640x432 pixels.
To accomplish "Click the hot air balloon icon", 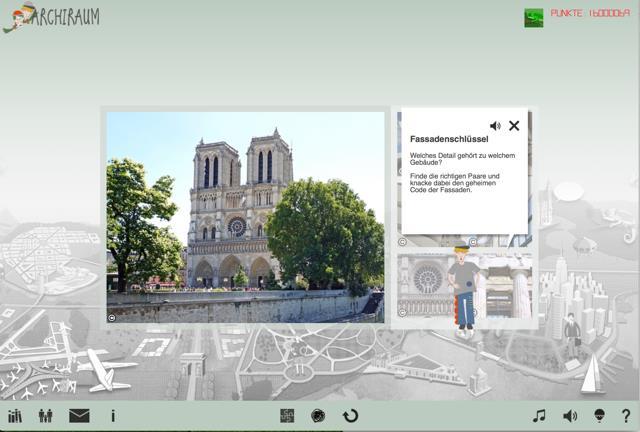I will [x=599, y=416].
